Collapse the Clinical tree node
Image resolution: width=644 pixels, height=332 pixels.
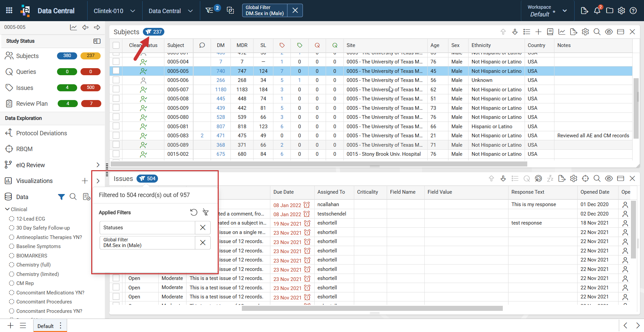point(7,209)
